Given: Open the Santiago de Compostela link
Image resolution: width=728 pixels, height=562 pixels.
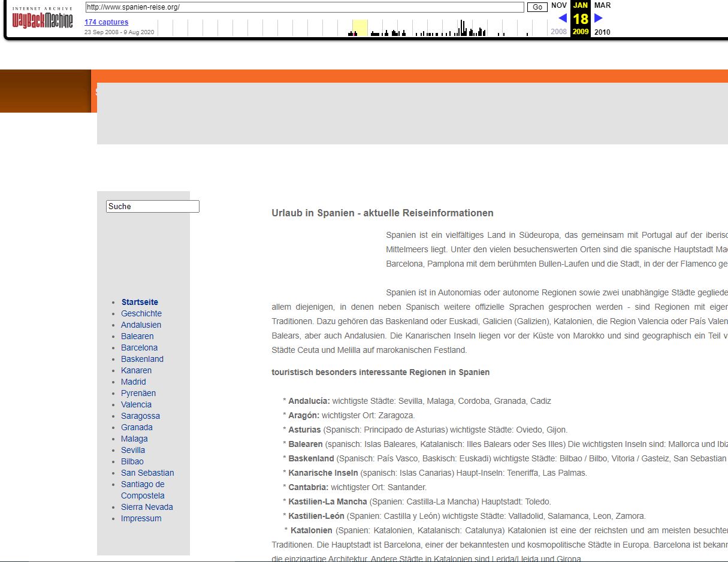Looking at the screenshot, I should 143,490.
